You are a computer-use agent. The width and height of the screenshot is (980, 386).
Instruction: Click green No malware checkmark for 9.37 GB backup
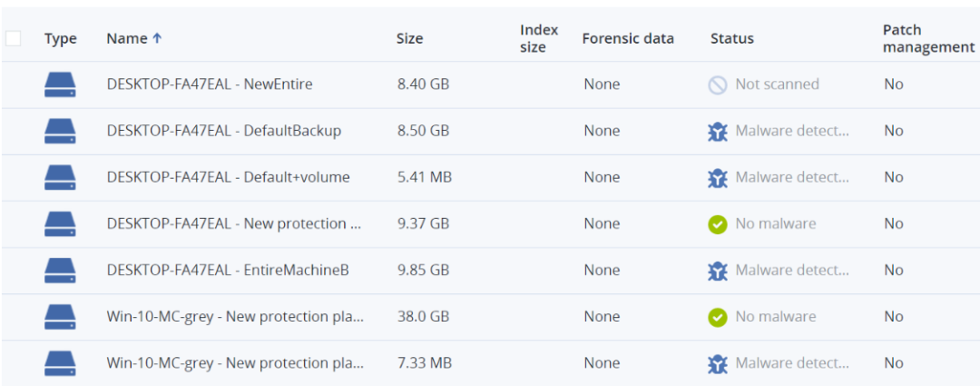tap(718, 223)
